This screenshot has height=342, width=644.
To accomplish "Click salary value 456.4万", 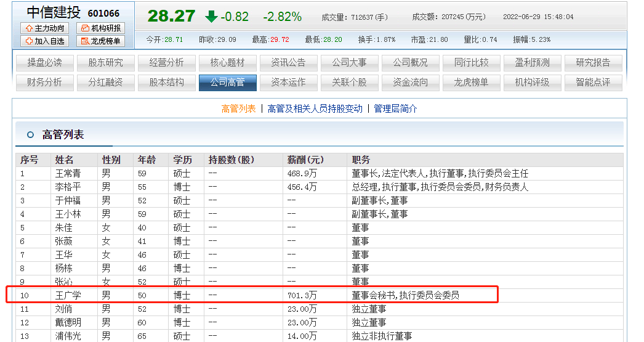I will (302, 187).
